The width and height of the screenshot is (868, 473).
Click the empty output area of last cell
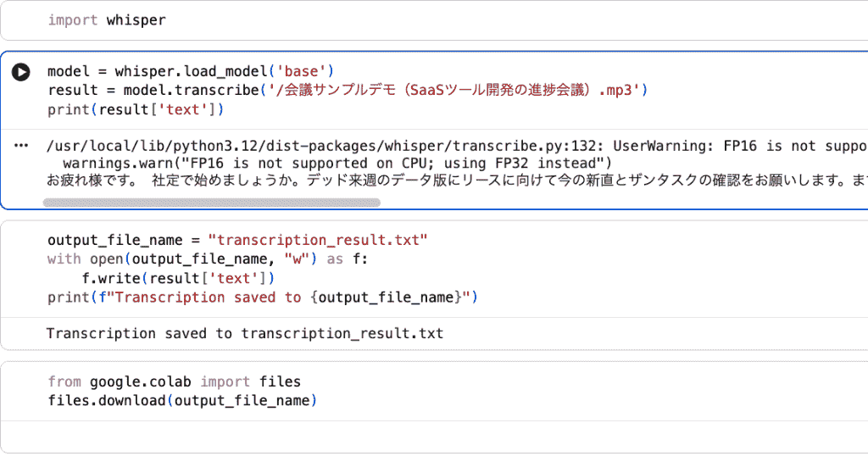[x=435, y=437]
